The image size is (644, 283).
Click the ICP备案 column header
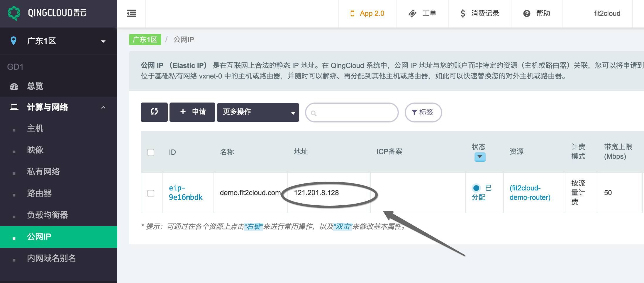389,152
